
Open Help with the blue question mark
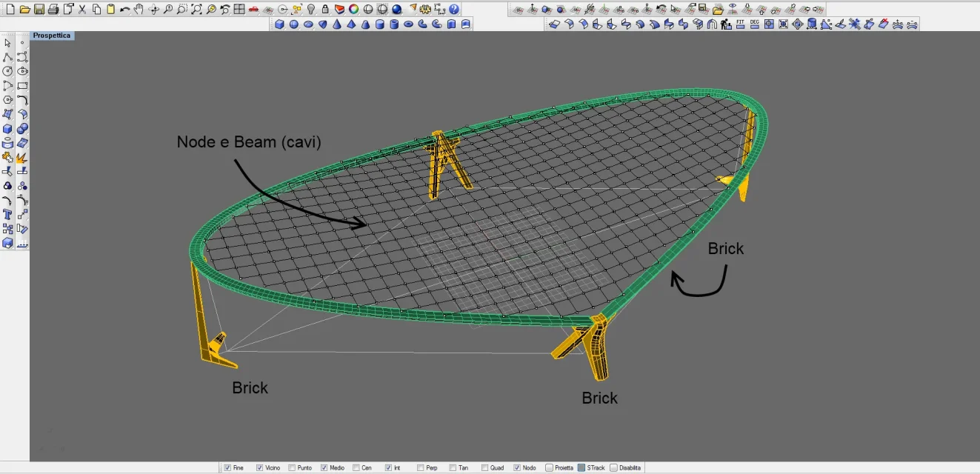454,10
